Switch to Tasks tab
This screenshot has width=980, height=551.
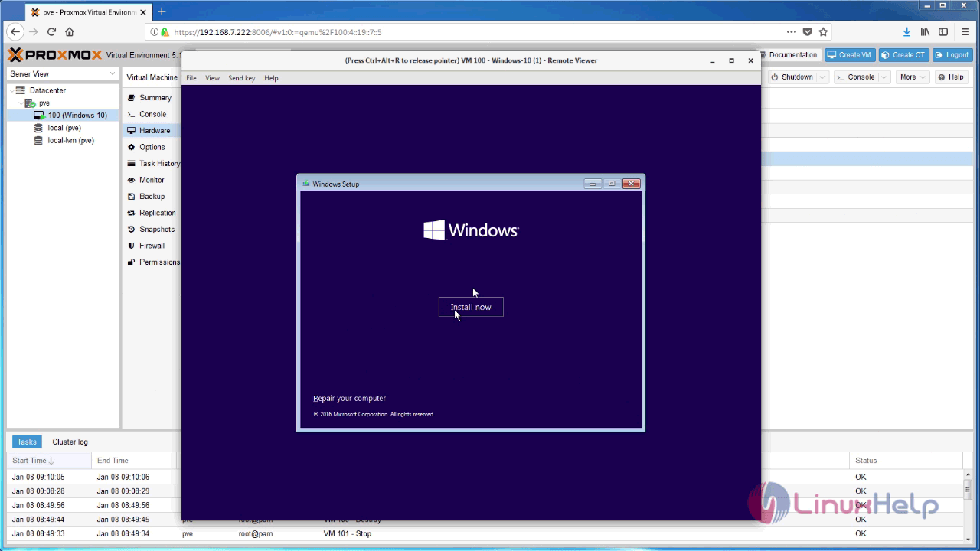[x=27, y=442]
